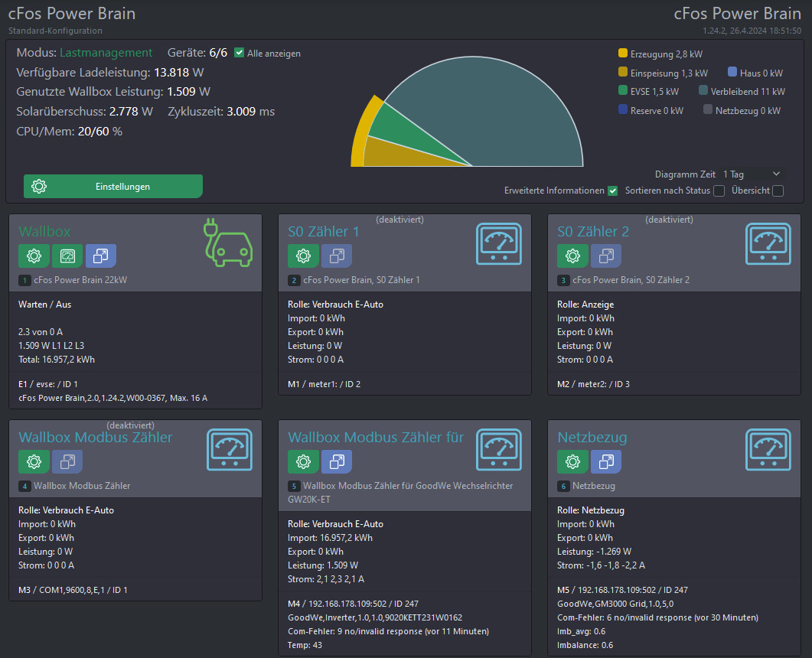Image resolution: width=812 pixels, height=658 pixels.
Task: Open gear settings for S0 Zähler 1
Action: (x=303, y=256)
